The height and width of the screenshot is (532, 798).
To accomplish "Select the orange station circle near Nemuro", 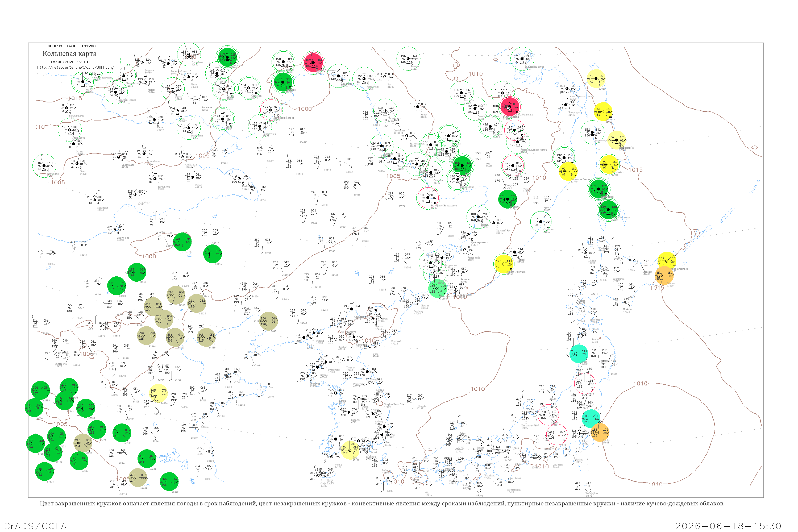I will (x=664, y=275).
